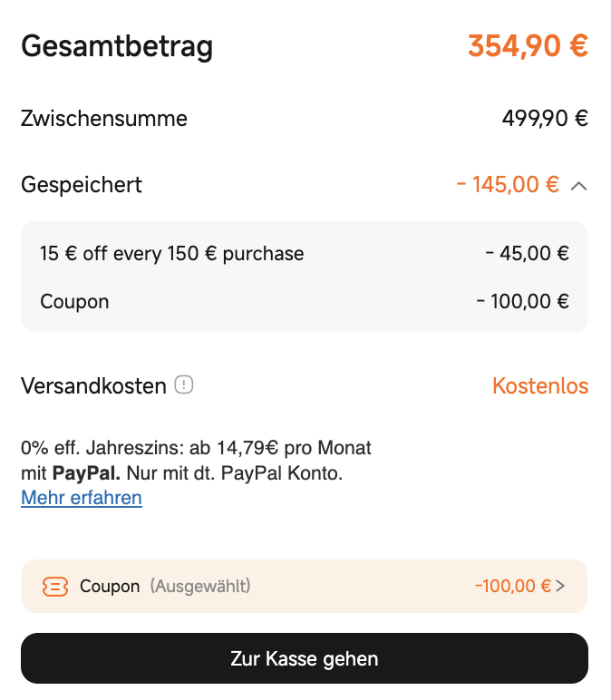Click the orange coupon ticket icon
This screenshot has height=700, width=611.
click(55, 586)
